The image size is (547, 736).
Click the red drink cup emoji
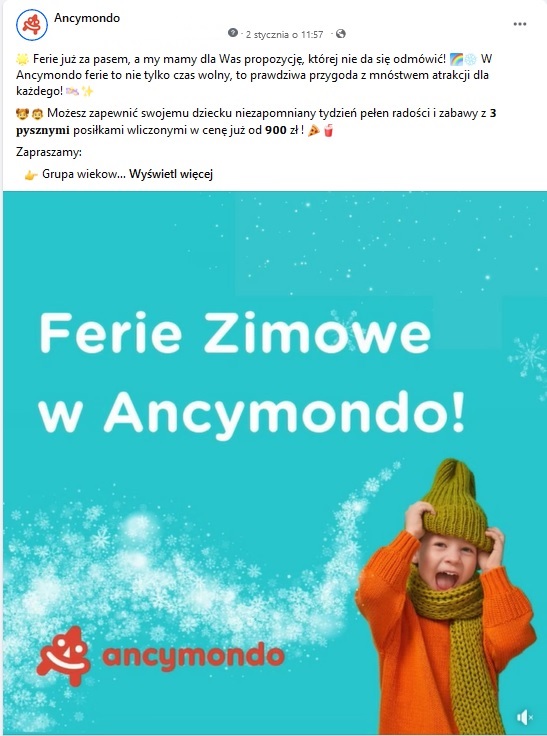[328, 131]
